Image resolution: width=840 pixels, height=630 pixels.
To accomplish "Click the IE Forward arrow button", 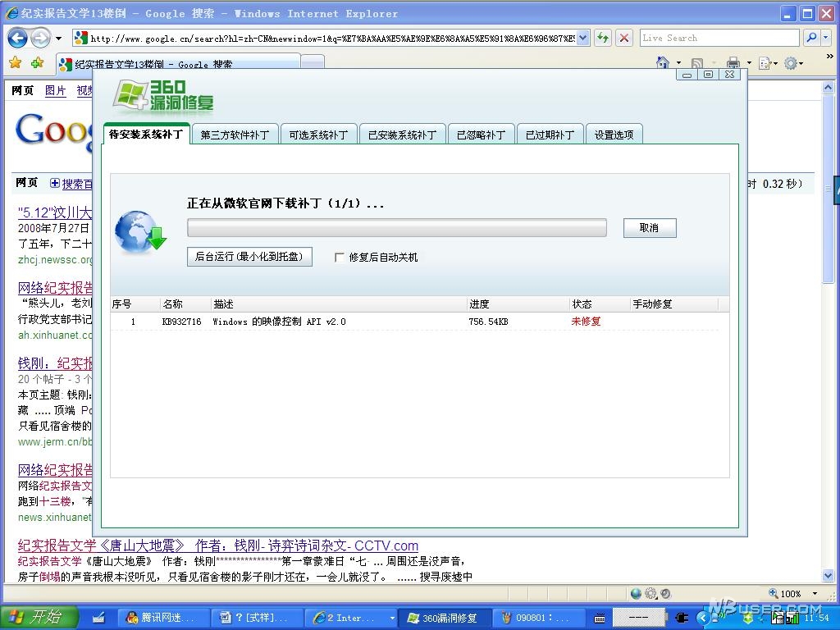I will click(40, 38).
